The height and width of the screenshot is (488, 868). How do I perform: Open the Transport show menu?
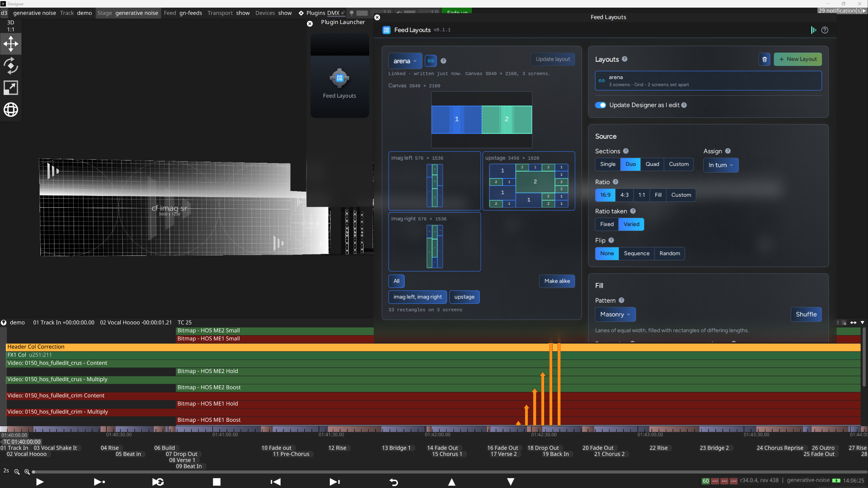point(228,13)
